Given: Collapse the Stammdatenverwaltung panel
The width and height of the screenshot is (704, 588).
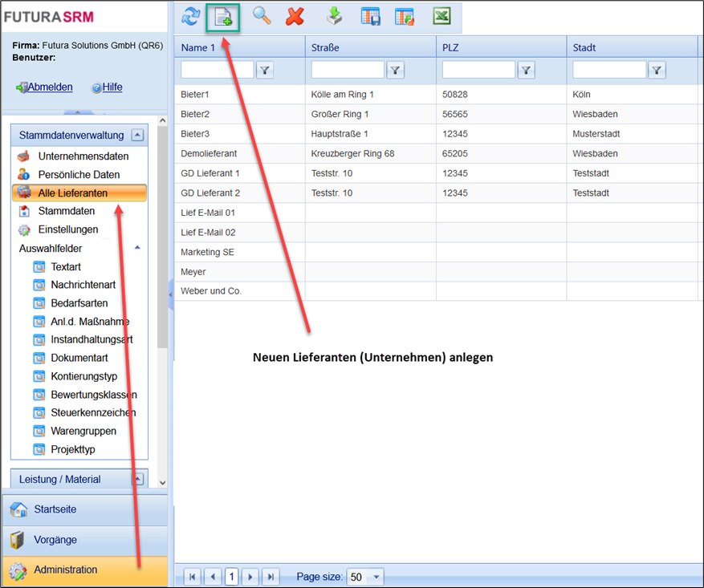Looking at the screenshot, I should (137, 136).
